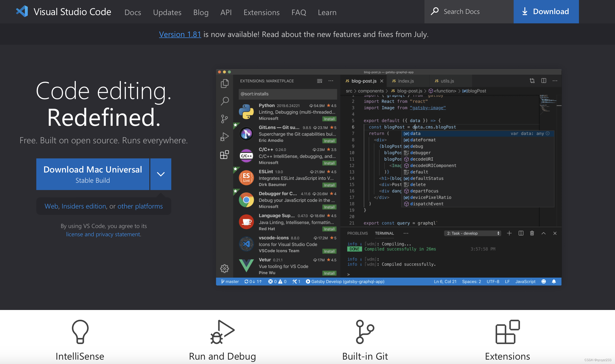
Task: Click the split editor icon
Action: click(544, 81)
